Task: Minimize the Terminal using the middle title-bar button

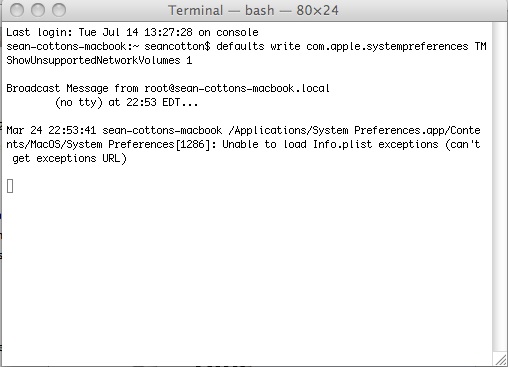Action: 38,10
